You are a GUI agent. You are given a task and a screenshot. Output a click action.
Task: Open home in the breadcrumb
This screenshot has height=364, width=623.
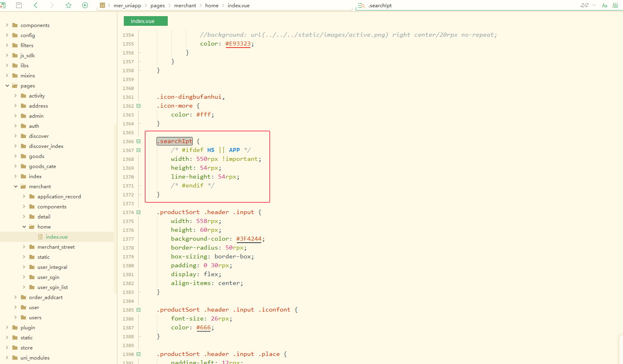[212, 6]
